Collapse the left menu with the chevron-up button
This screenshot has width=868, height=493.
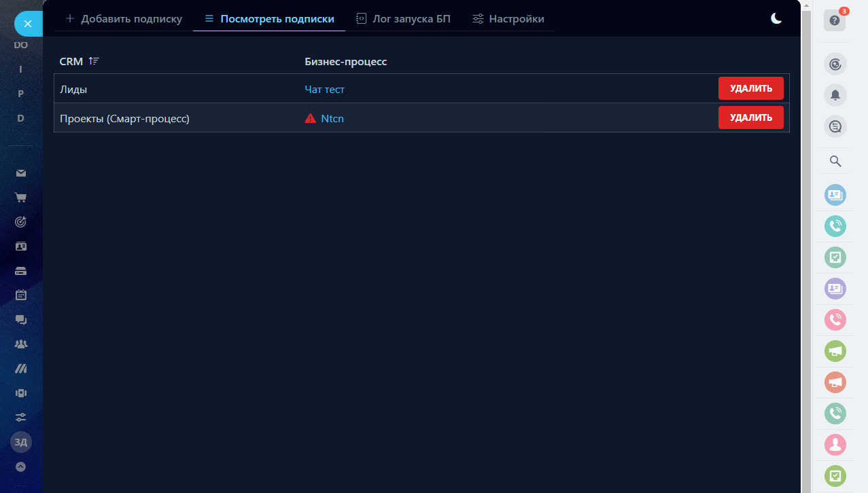click(21, 467)
